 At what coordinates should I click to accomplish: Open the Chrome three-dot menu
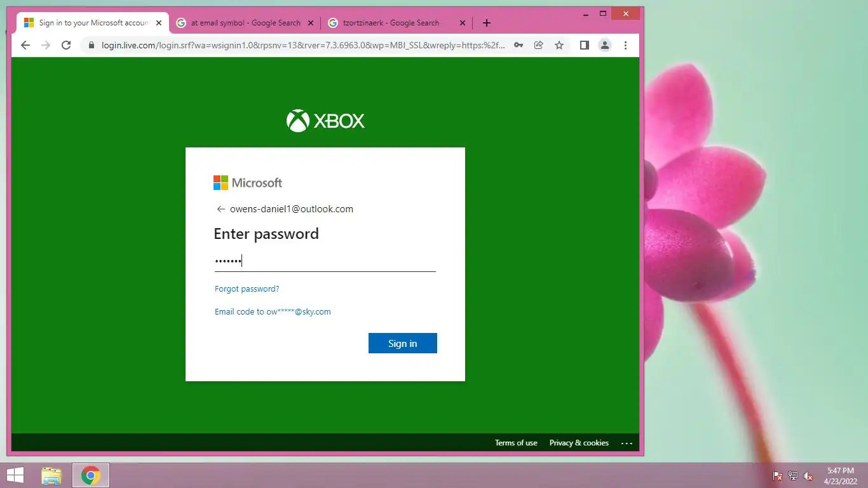click(x=625, y=45)
